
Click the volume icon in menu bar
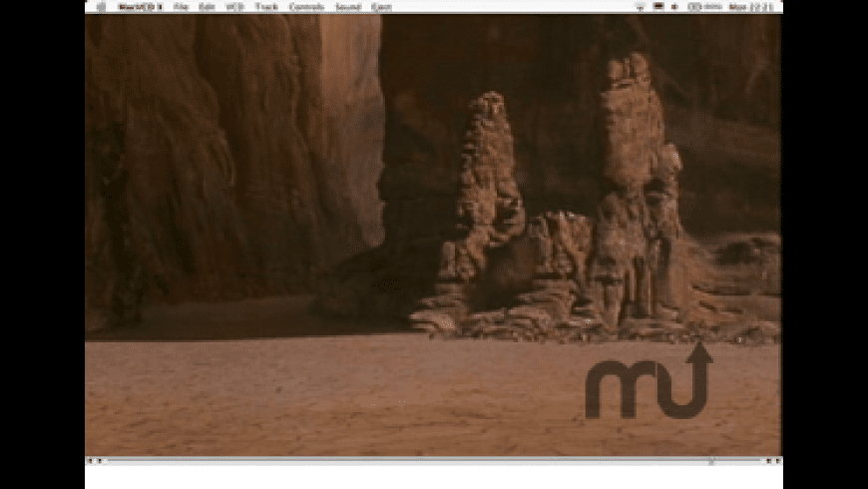pyautogui.click(x=674, y=7)
